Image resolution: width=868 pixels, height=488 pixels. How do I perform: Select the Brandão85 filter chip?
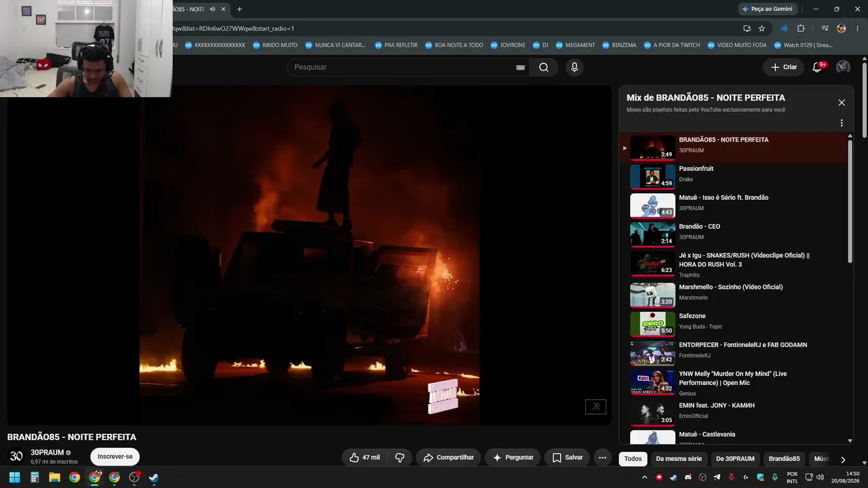point(784,459)
